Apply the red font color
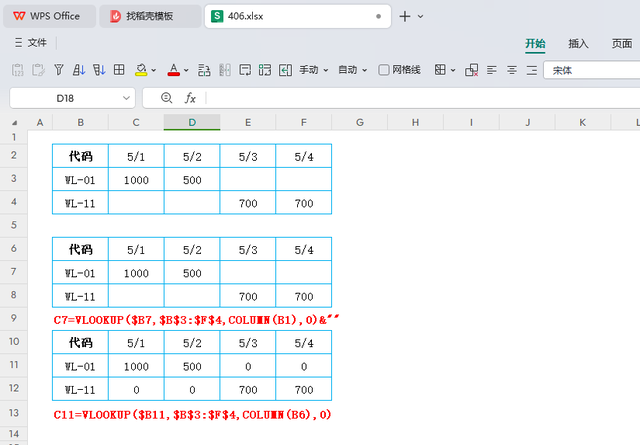Image resolution: width=640 pixels, height=445 pixels. tap(174, 70)
